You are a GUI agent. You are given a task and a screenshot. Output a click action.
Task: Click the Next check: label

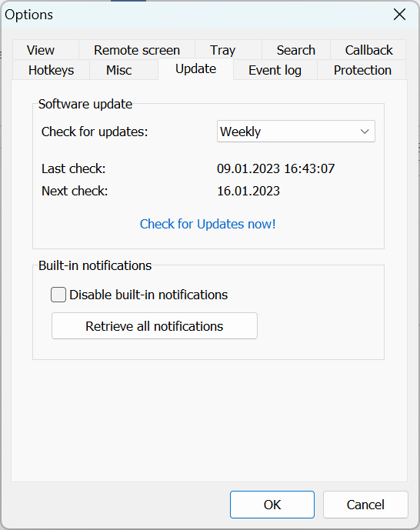pos(75,191)
